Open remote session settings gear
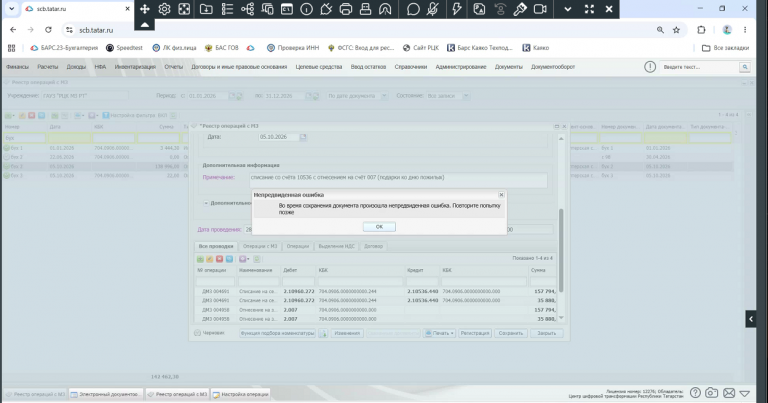Viewport: 768px width, 403px height. 164,9
